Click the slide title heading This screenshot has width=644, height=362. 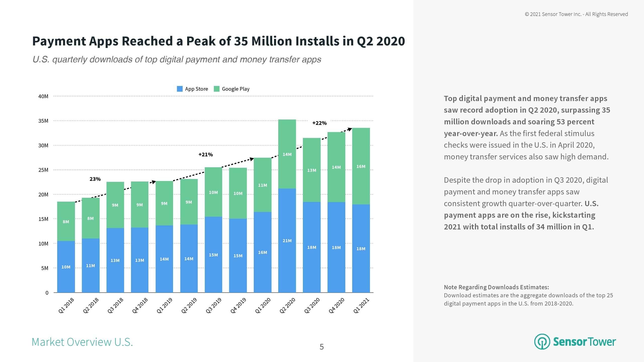(218, 41)
